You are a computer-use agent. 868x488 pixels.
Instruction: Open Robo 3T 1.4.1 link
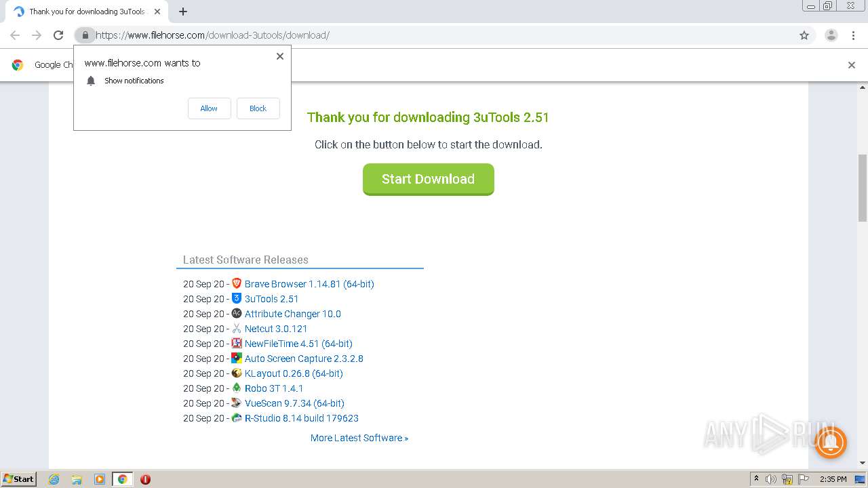coord(274,388)
